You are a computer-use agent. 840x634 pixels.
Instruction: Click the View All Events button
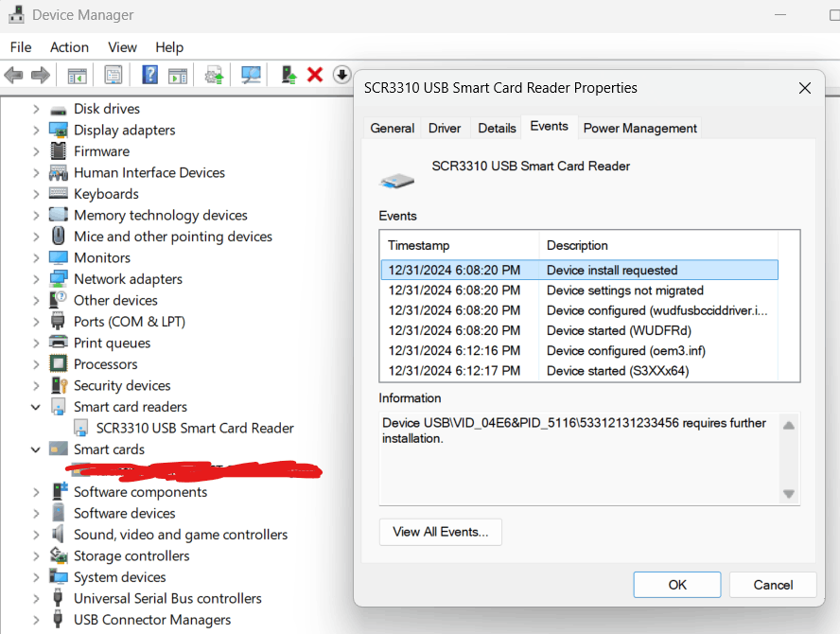click(441, 532)
